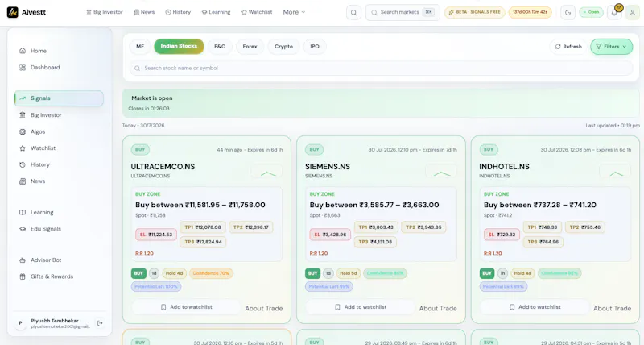
Task: Click the Algos icon in sidebar
Action: pyautogui.click(x=23, y=131)
